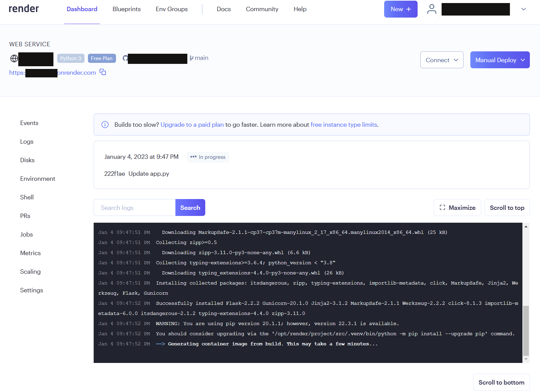
Task: Click the New + button
Action: tap(401, 9)
